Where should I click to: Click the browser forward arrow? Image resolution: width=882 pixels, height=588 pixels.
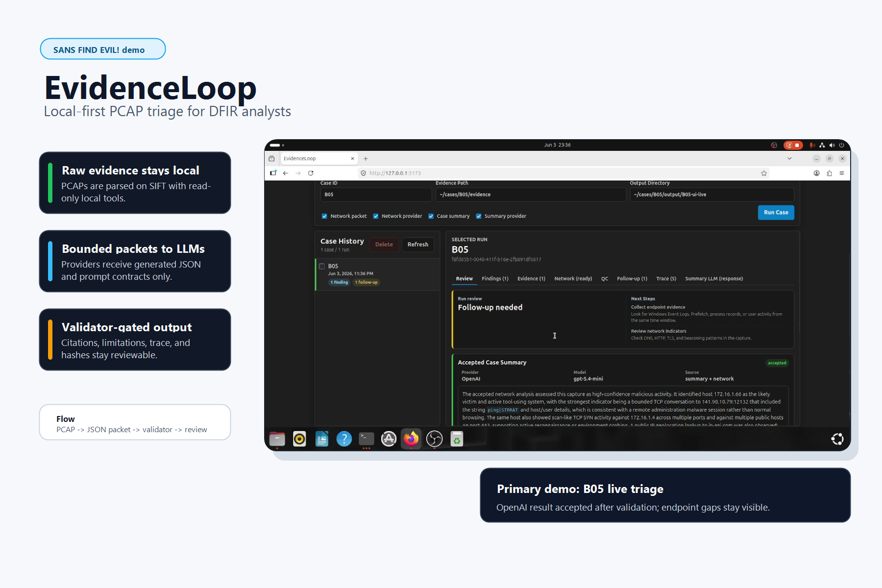coord(298,173)
